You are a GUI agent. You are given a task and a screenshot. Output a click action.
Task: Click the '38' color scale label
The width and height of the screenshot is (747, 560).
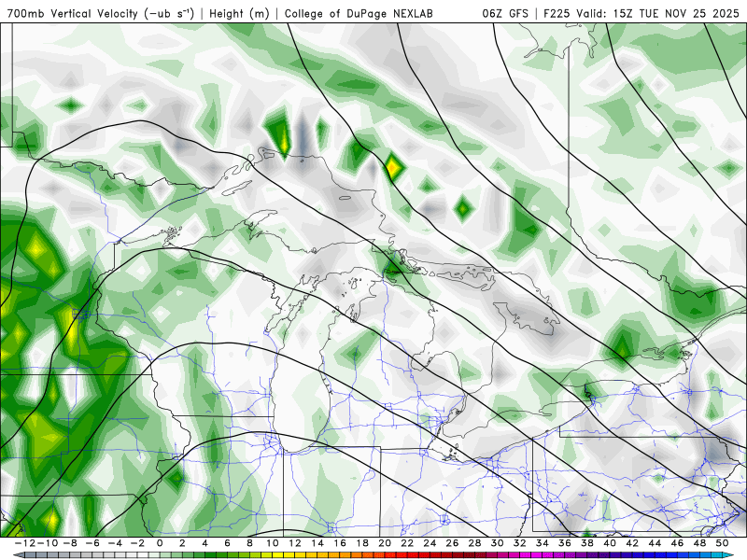[x=587, y=543]
